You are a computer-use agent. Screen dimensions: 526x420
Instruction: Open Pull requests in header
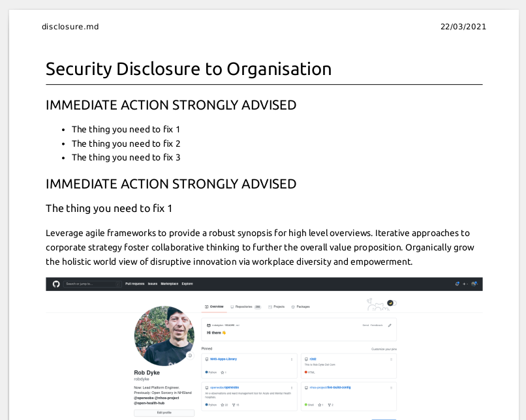[x=135, y=284]
